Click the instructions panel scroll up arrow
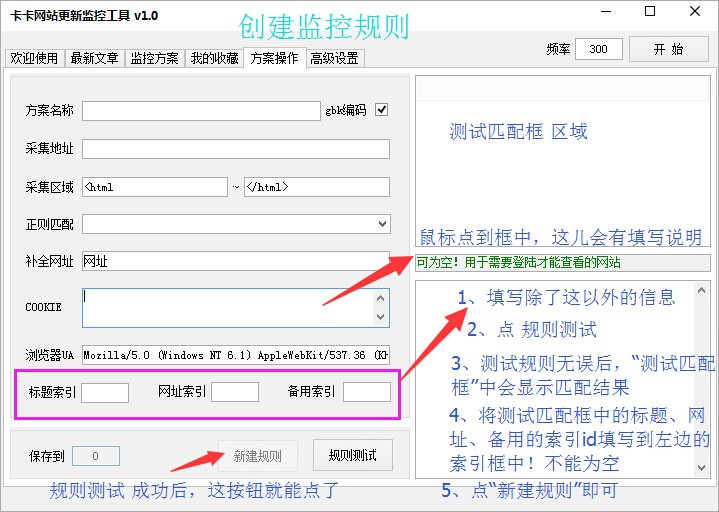This screenshot has width=719, height=512. pyautogui.click(x=701, y=291)
